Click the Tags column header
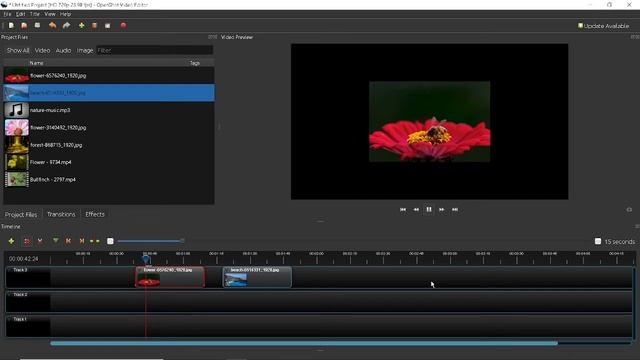Image resolution: width=640 pixels, height=360 pixels. [x=195, y=63]
